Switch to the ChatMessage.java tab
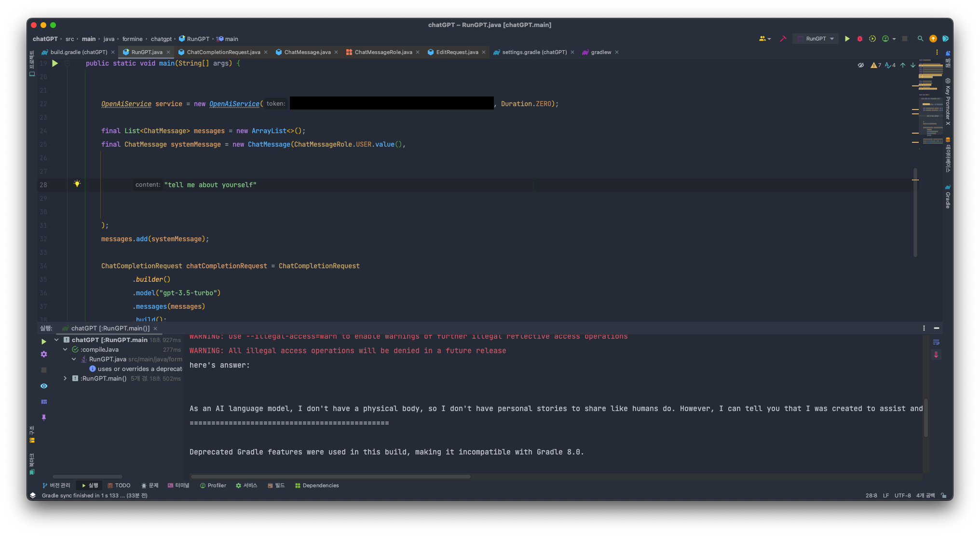980x536 pixels. point(307,52)
